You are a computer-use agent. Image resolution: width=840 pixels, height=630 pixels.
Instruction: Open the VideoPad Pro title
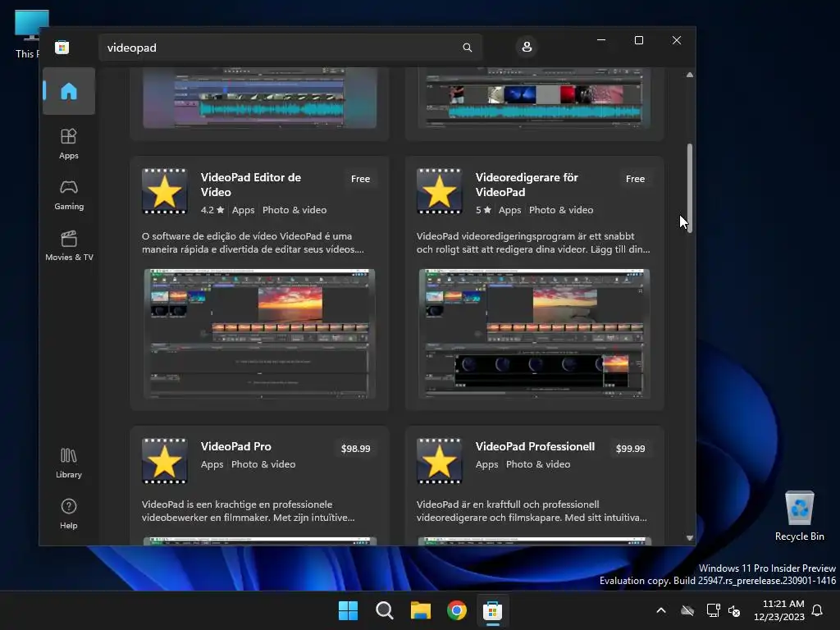(235, 446)
